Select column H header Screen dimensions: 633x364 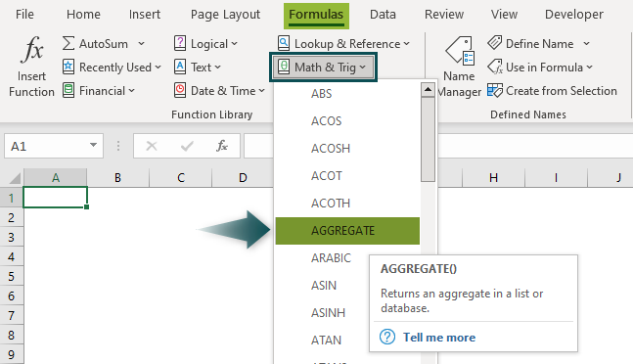[493, 177]
